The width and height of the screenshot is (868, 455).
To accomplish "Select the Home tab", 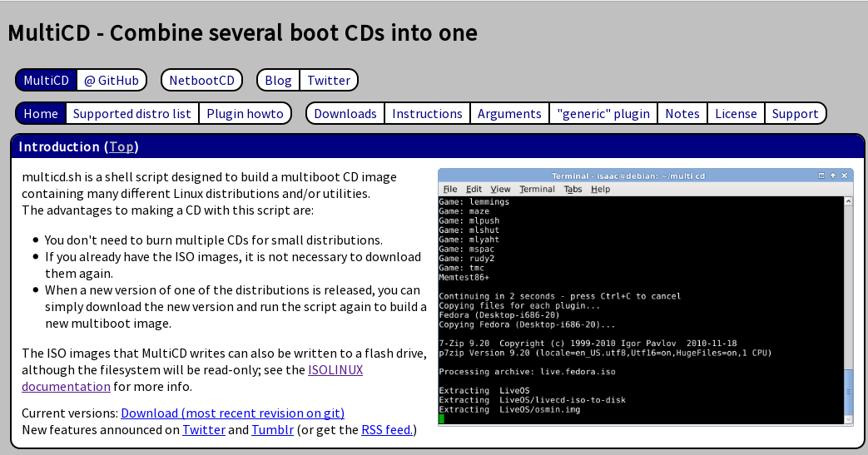I will pos(41,113).
